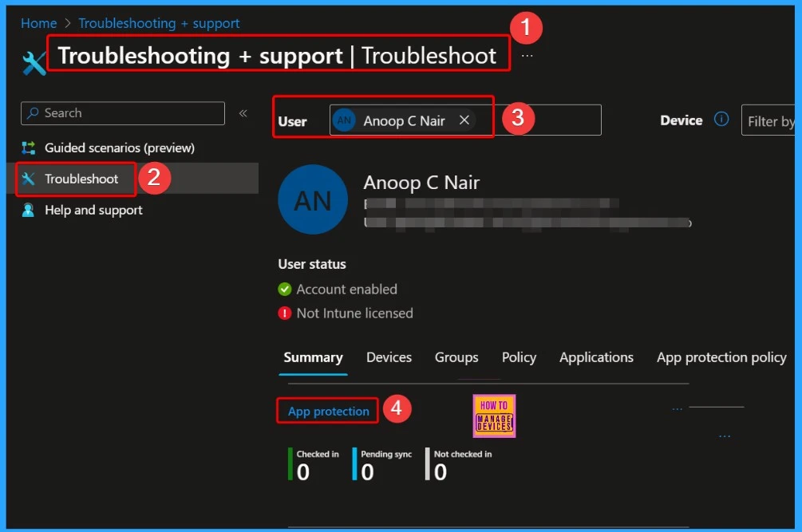Viewport: 802px width, 532px height.
Task: Open Guided scenarios (preview)
Action: 120,148
